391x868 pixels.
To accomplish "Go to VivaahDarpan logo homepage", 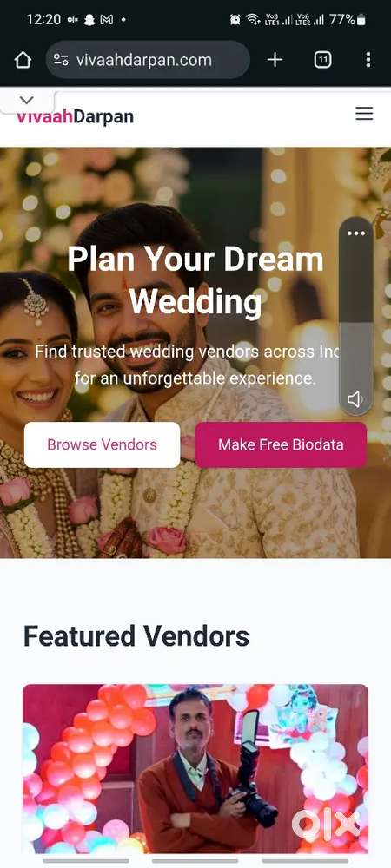I will (x=75, y=117).
